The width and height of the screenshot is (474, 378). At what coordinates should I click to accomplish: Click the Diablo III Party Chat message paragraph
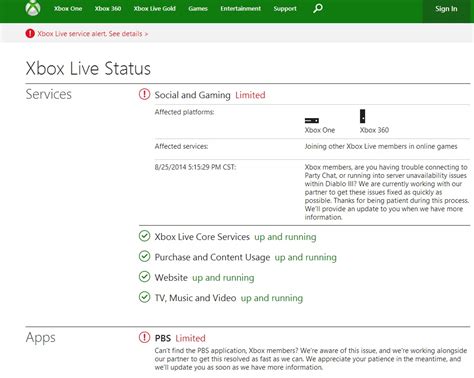(x=387, y=192)
